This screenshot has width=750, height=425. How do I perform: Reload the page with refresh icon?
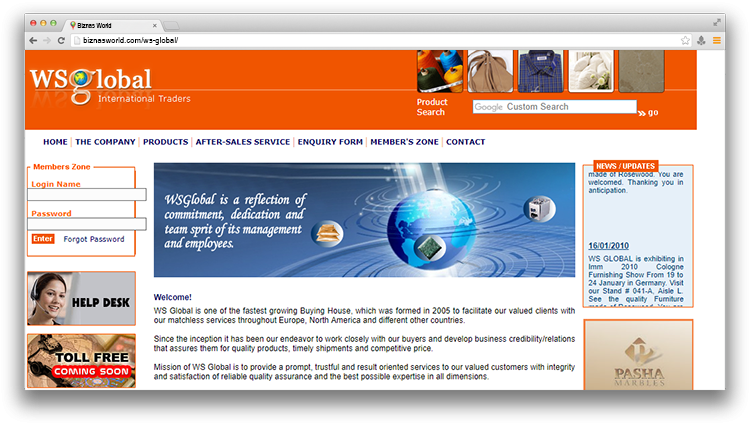62,40
